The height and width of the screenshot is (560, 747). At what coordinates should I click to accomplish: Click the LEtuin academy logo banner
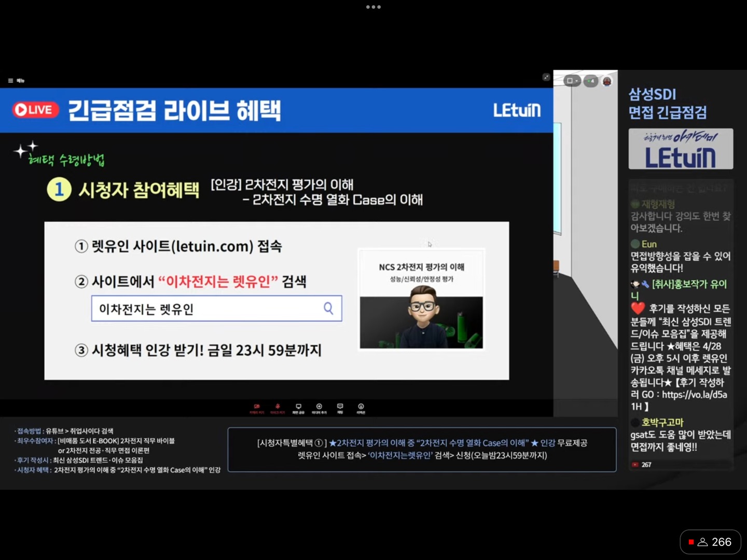point(681,149)
